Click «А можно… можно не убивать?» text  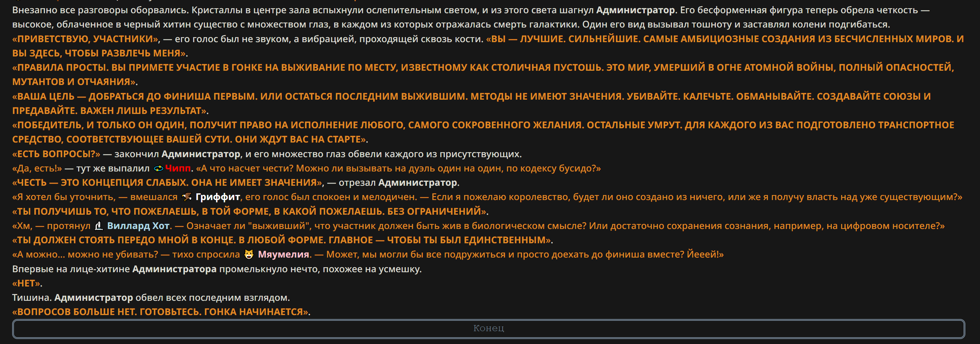[x=85, y=254]
